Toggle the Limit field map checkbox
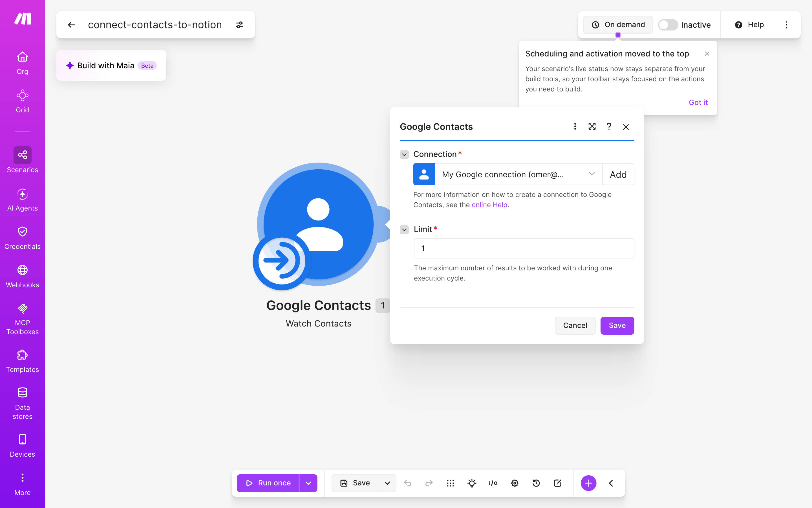The width and height of the screenshot is (812, 508). point(404,230)
